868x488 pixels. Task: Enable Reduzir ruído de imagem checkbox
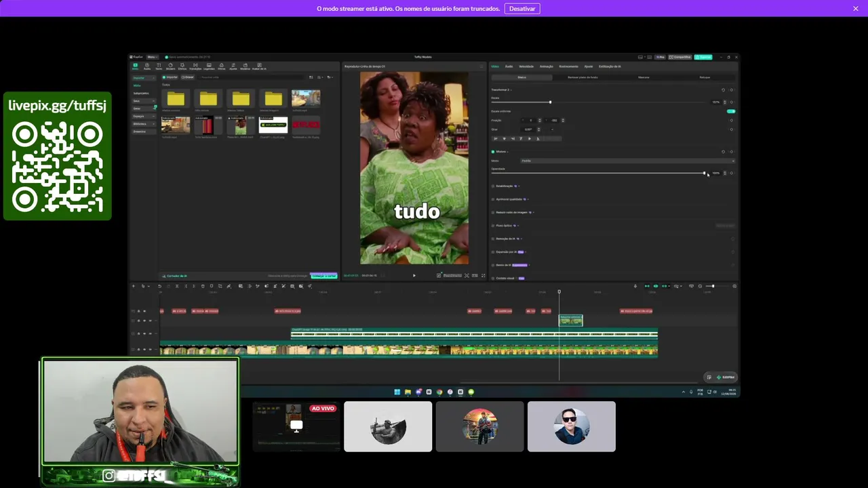coord(493,212)
